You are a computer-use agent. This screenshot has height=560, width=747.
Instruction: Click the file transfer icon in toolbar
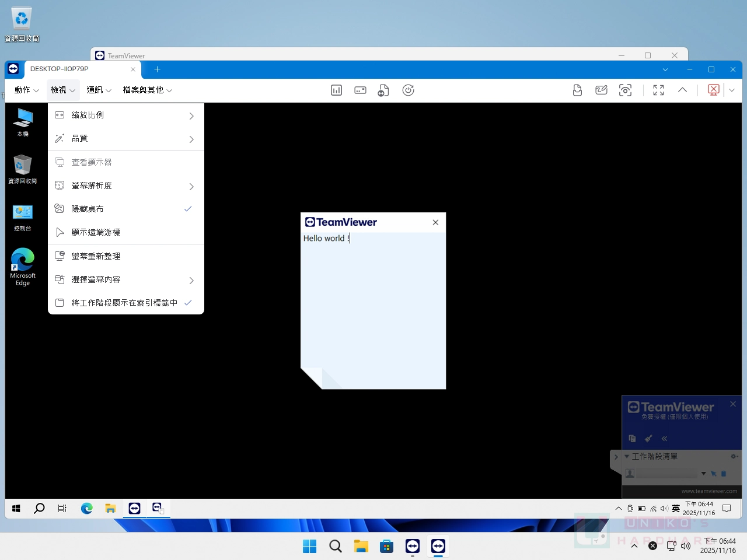point(383,90)
